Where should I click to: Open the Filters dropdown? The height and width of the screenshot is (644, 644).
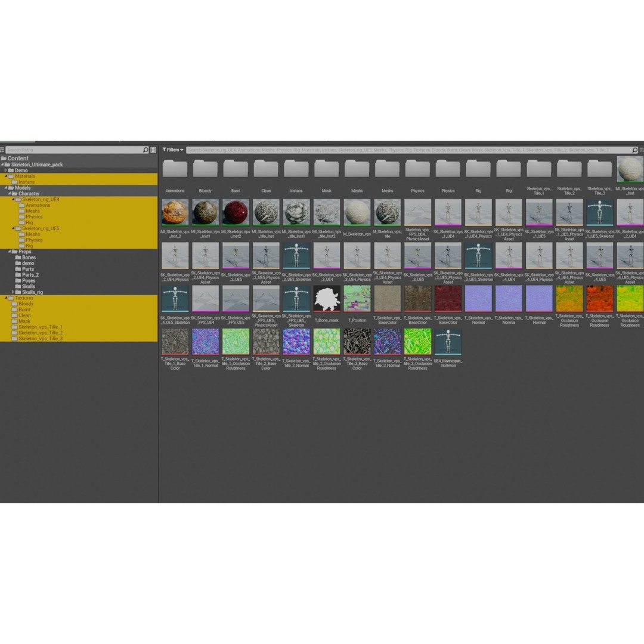pyautogui.click(x=173, y=150)
